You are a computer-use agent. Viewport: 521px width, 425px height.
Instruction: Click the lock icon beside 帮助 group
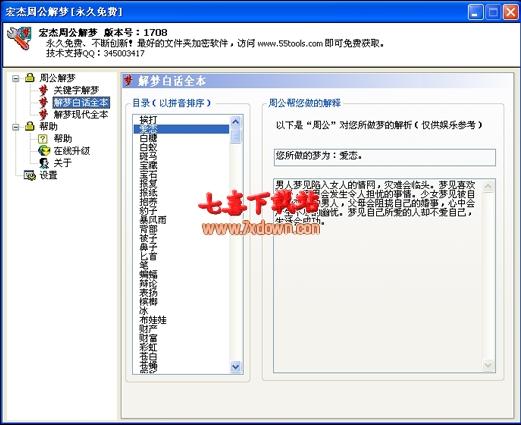30,126
